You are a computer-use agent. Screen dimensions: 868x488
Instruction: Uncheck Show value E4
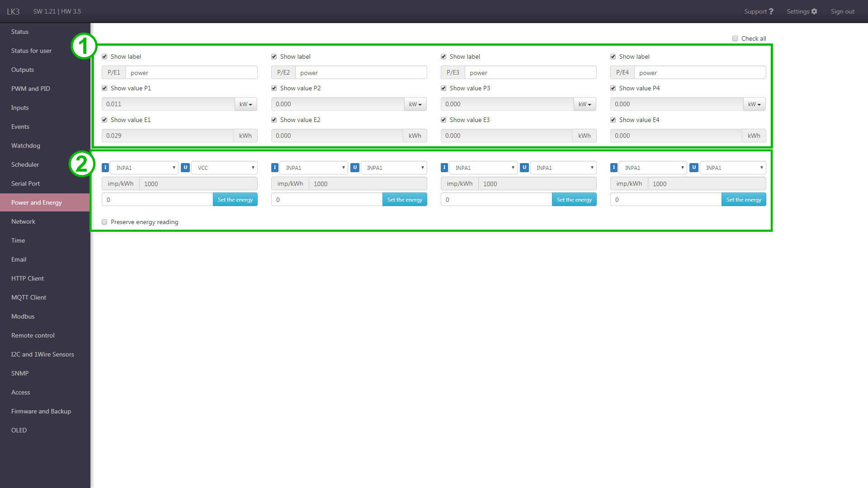pyautogui.click(x=613, y=120)
